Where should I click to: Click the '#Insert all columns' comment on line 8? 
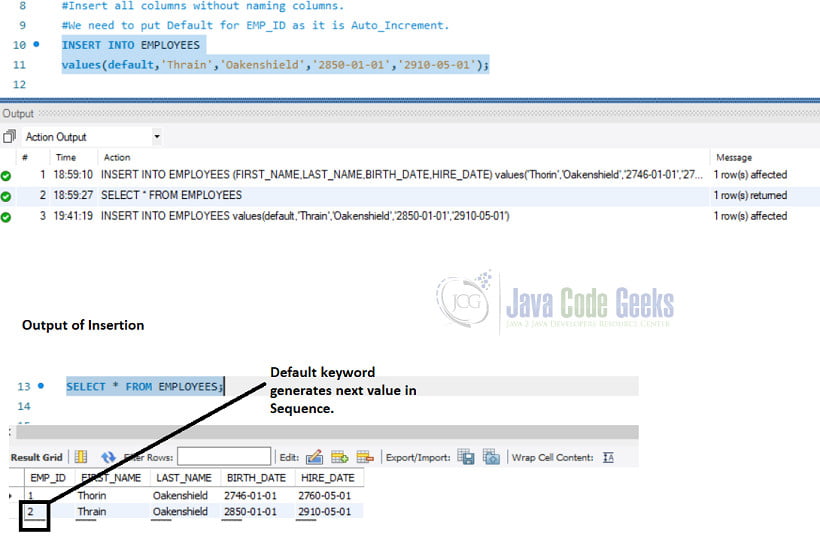[203, 6]
